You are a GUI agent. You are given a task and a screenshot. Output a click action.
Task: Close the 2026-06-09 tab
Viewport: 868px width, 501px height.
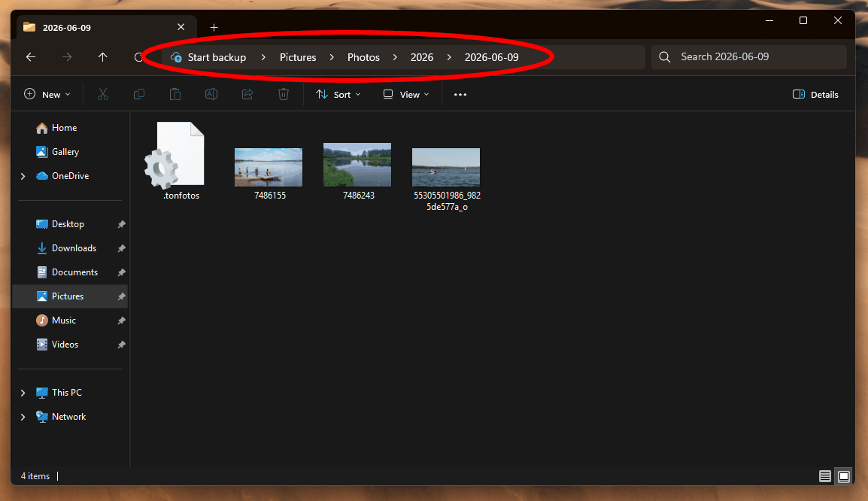(181, 27)
